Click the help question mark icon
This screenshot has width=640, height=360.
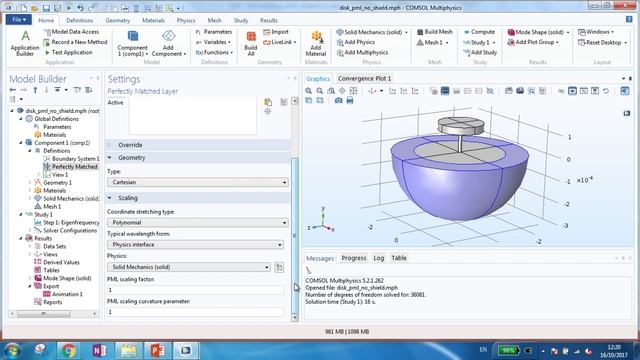click(629, 19)
